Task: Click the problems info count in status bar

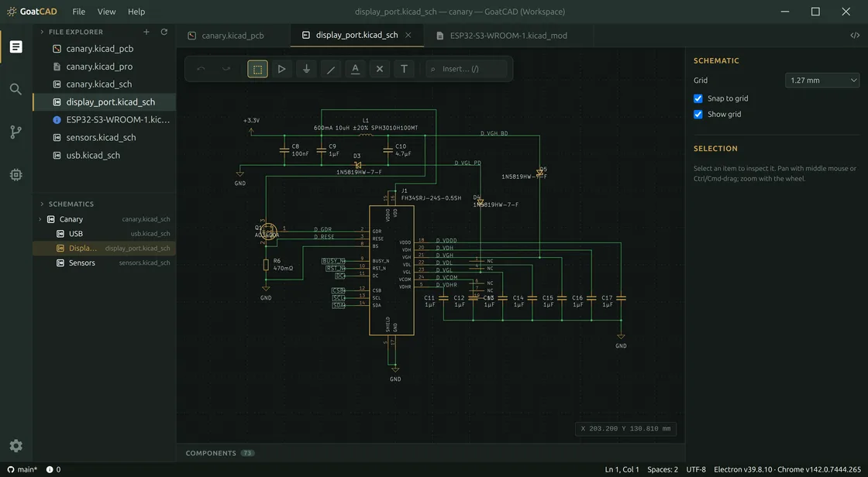Action: 53,469
